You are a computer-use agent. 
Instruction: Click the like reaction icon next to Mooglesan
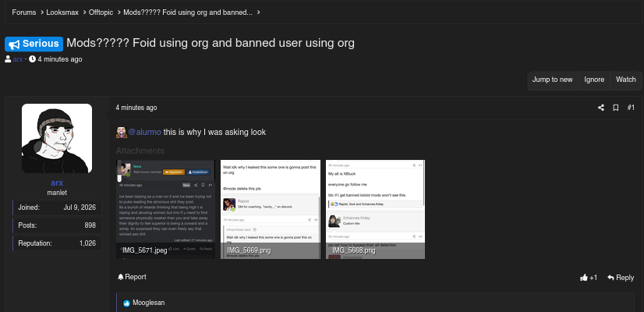pyautogui.click(x=127, y=303)
